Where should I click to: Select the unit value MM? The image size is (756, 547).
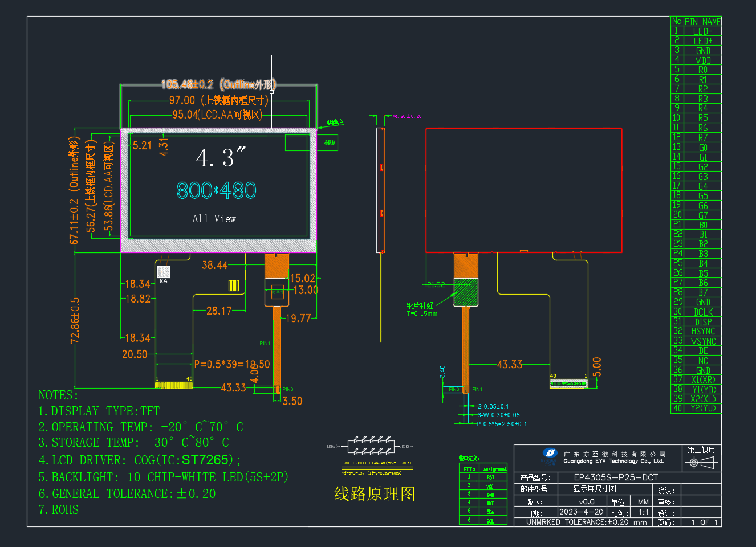[x=643, y=502]
